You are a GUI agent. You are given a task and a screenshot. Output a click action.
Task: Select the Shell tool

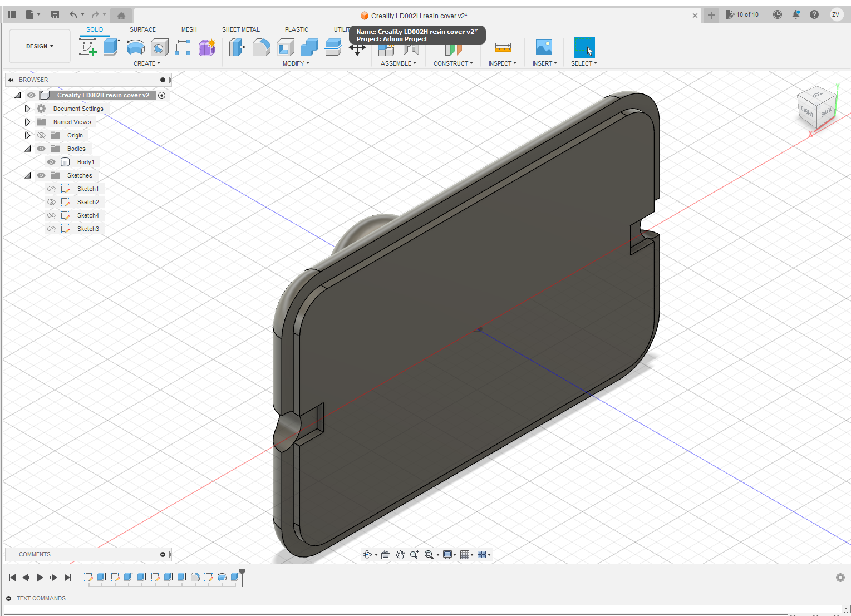285,47
